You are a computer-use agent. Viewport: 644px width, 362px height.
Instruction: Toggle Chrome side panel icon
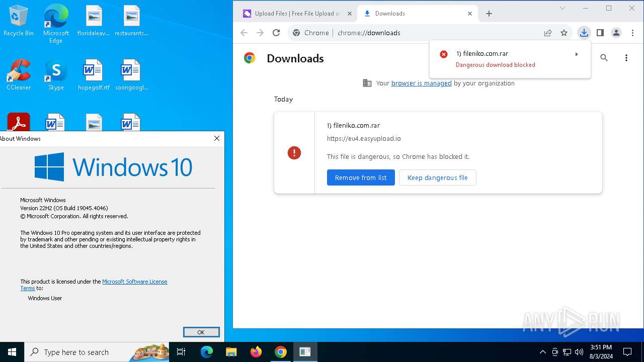(600, 33)
